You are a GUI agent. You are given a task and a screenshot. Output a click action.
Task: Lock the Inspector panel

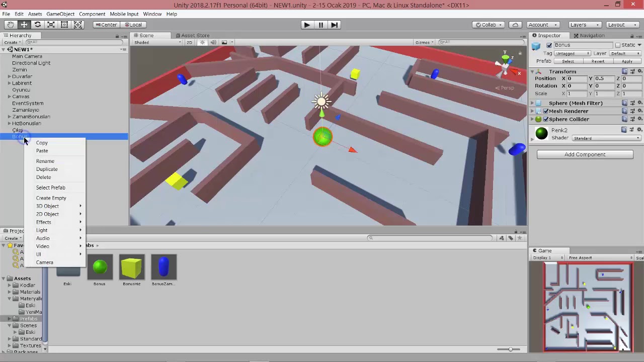(x=632, y=36)
